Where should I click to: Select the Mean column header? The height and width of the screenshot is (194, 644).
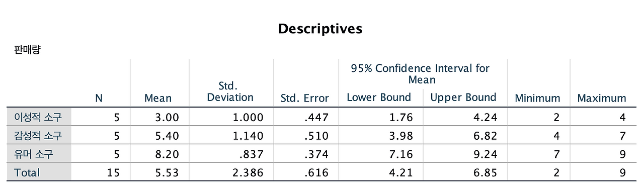pos(158,99)
